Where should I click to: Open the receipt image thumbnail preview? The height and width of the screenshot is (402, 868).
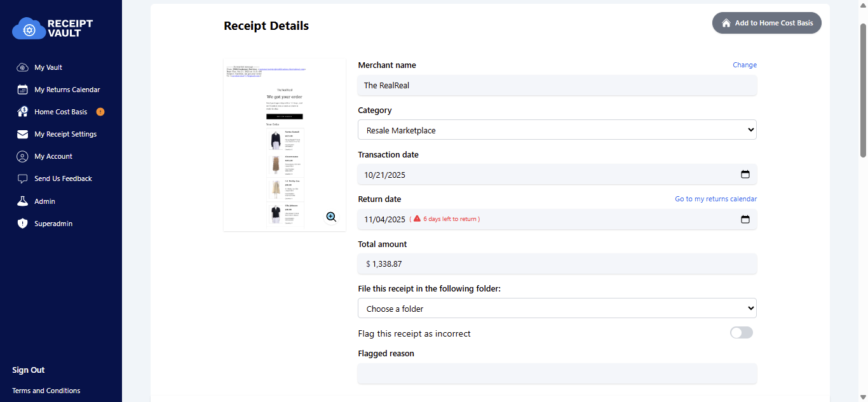[x=285, y=145]
